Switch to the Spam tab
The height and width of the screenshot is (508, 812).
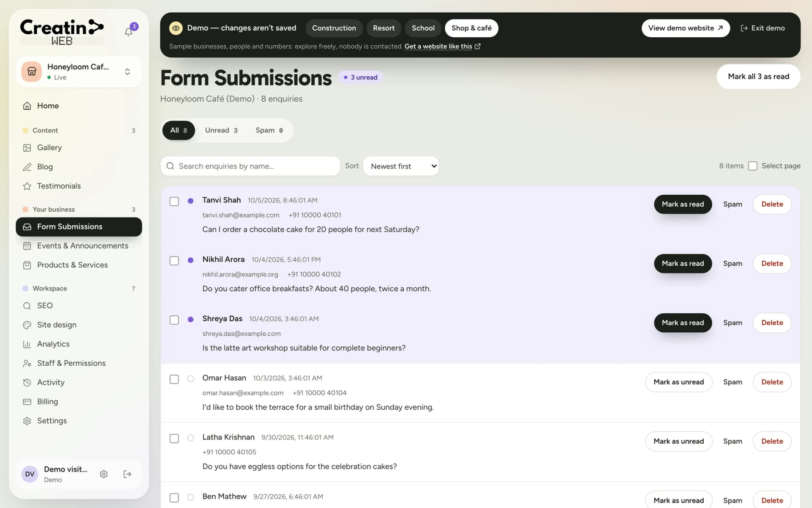click(x=269, y=130)
